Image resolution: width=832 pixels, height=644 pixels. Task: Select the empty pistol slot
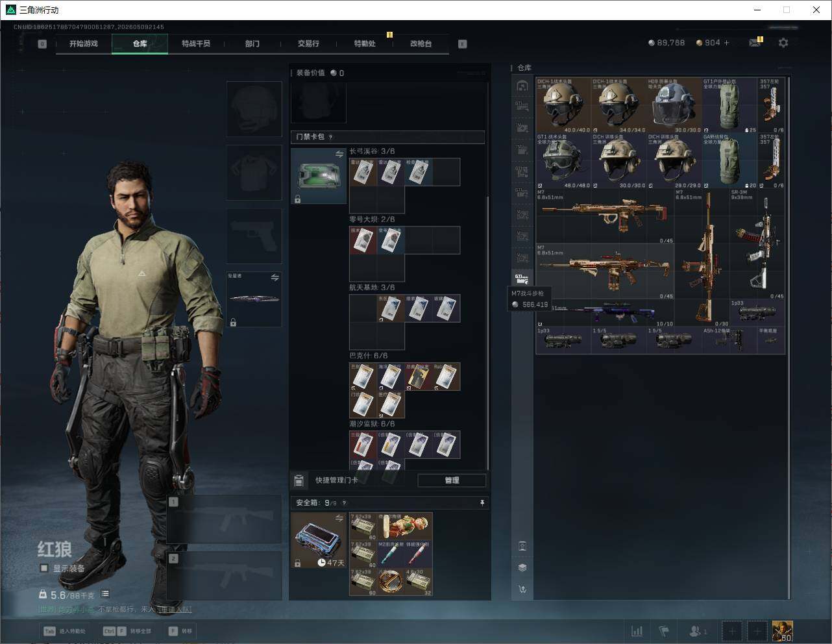click(254, 236)
